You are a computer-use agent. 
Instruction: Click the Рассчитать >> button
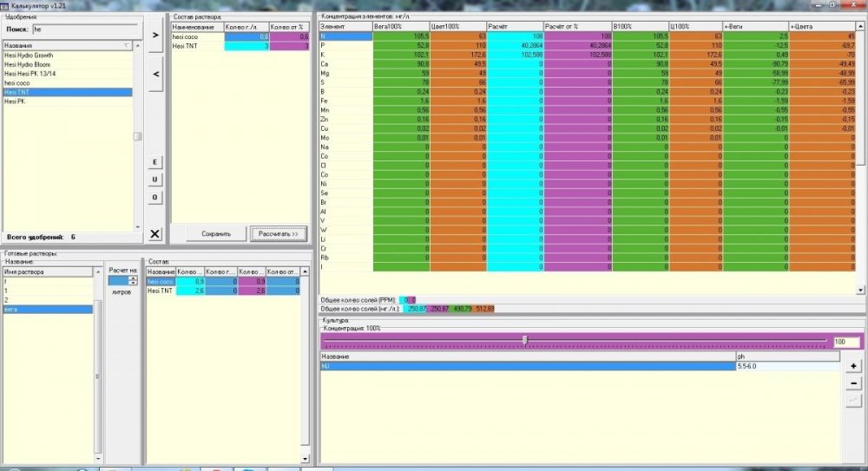(x=278, y=234)
